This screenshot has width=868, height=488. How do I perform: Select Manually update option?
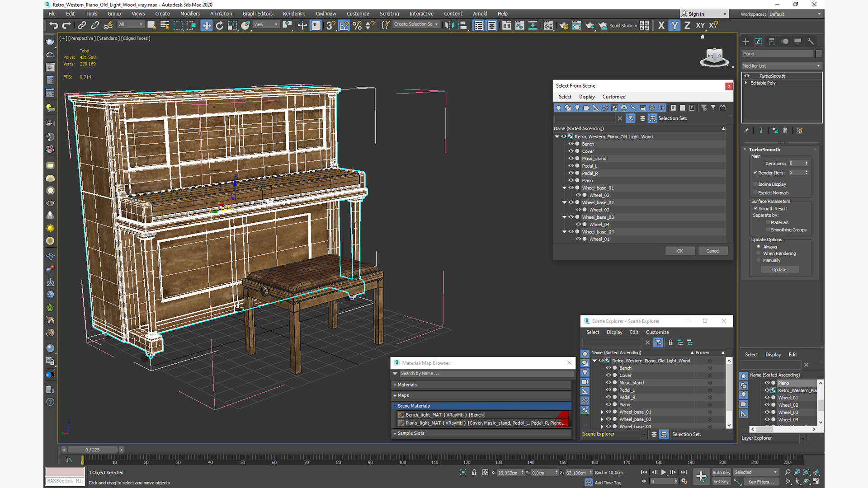coord(759,260)
